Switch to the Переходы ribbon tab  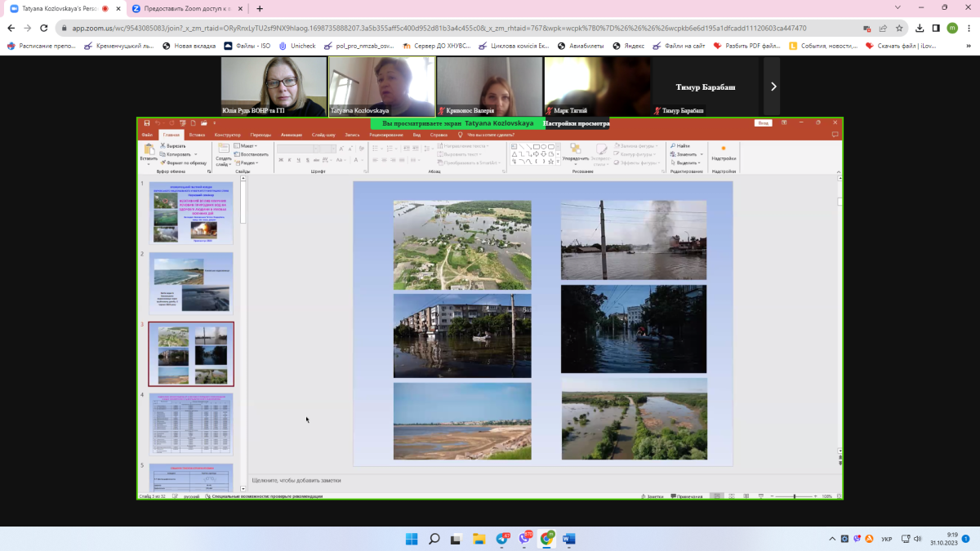(261, 135)
